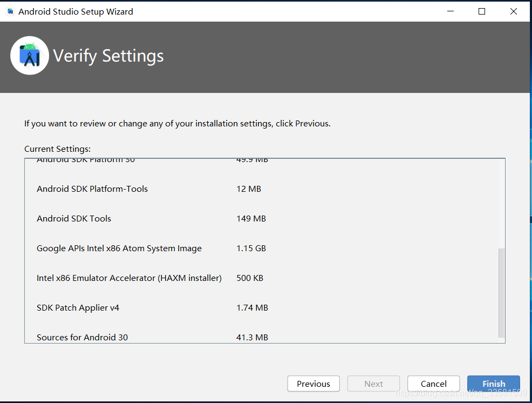Screen dimensions: 532x403
Task: Close the Setup Wizard window
Action: 514,11
